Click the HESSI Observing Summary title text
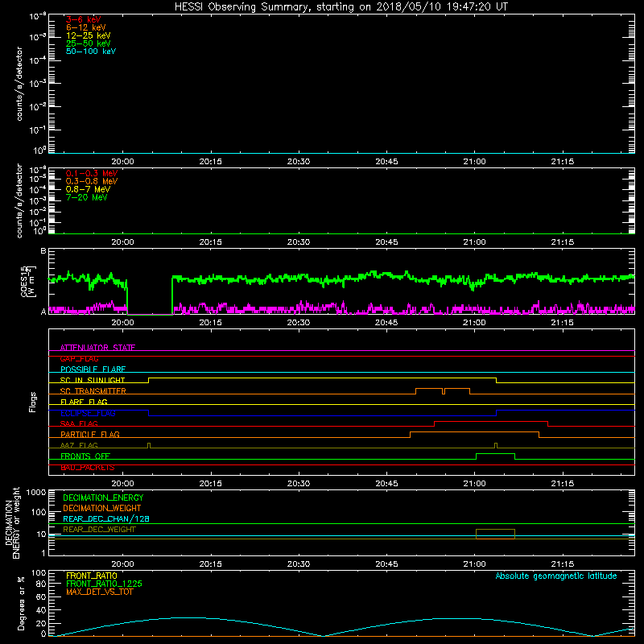644x644 pixels. (x=341, y=7)
